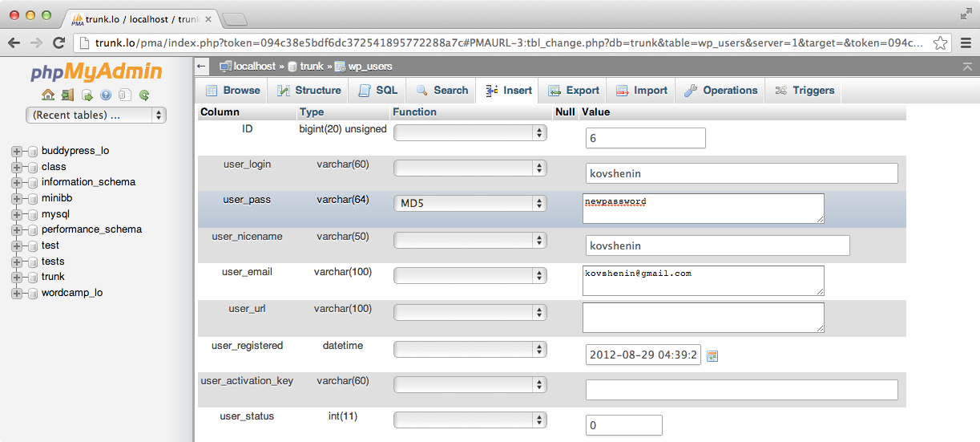Viewport: 980px width, 442px height.
Task: Expand the wordcamp_lo database node
Action: [x=17, y=294]
